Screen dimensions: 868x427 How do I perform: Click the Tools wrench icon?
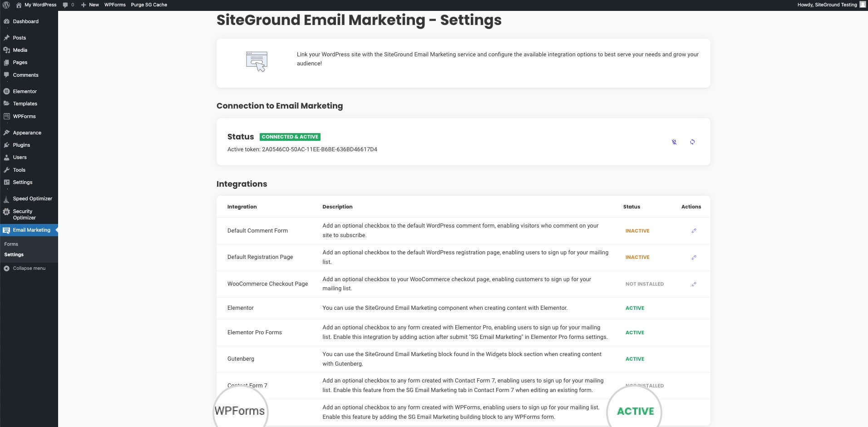(6, 170)
